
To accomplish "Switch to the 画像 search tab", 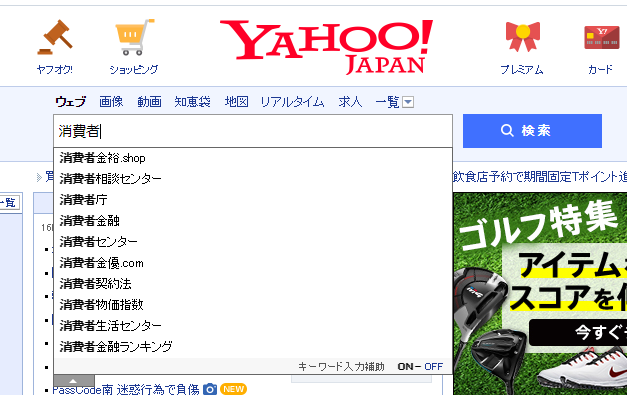I will pyautogui.click(x=111, y=102).
